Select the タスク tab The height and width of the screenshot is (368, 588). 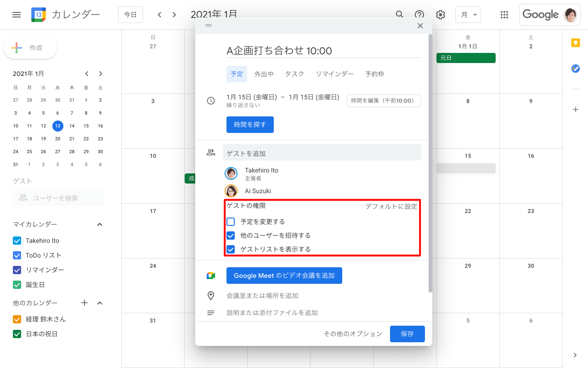coord(294,74)
